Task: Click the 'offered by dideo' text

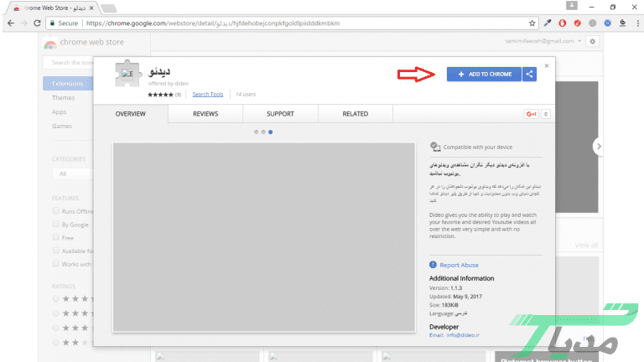Action: [x=169, y=83]
